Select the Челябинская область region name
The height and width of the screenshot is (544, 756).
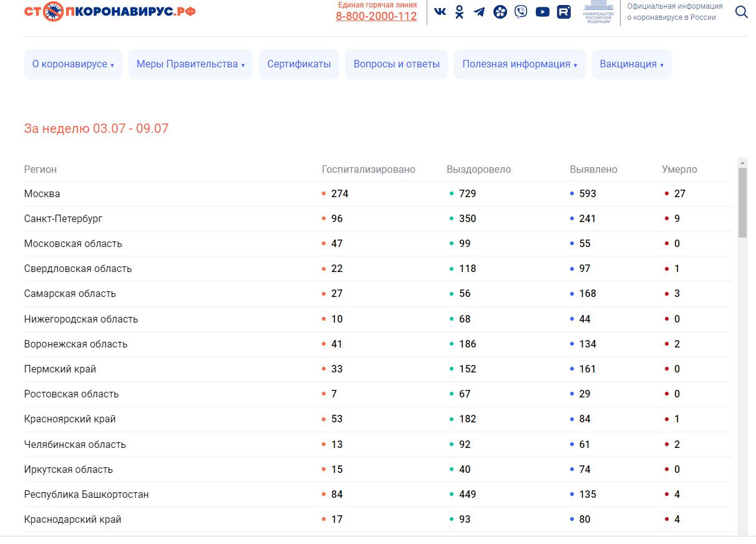[75, 445]
